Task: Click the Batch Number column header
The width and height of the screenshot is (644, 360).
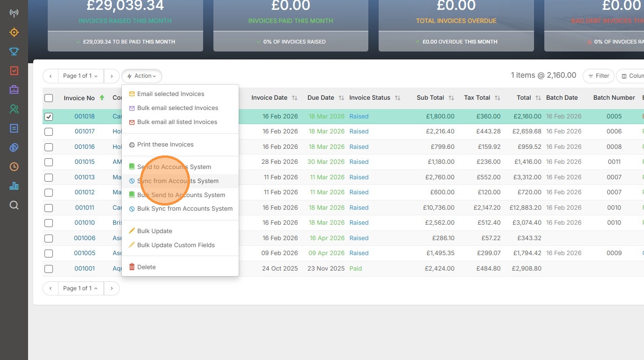Action: coord(614,98)
